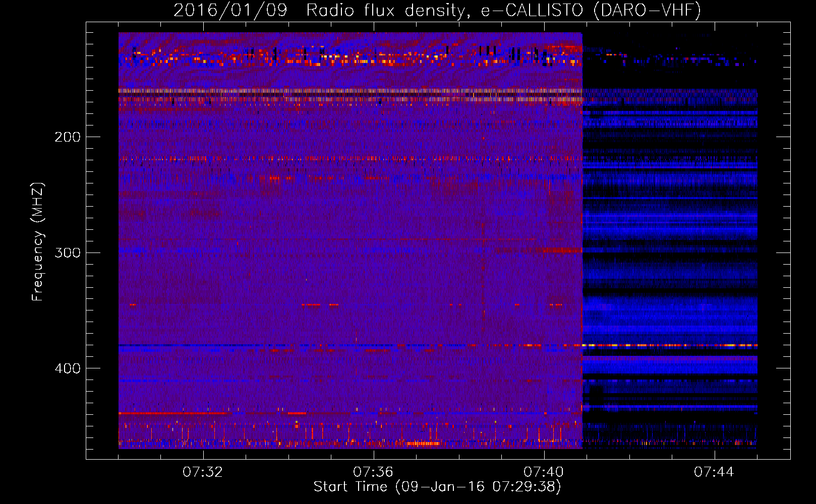The height and width of the screenshot is (504, 816).
Task: Click the 'Frequency (MHZ)' axis label
Action: 38,242
